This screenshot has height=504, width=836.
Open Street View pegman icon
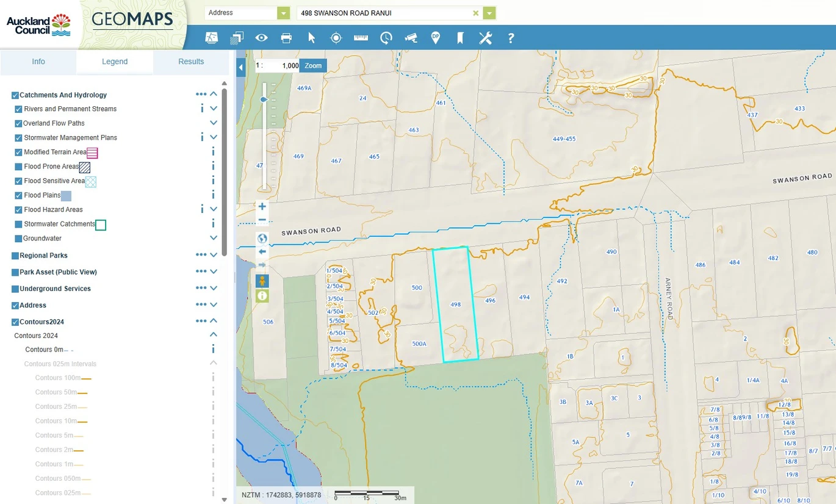[x=262, y=281]
